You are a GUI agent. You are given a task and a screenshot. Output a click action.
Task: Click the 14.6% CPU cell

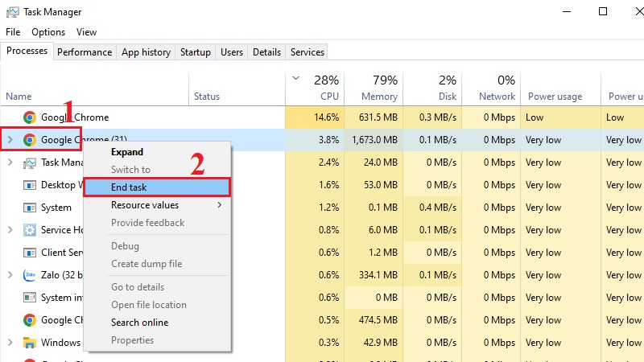[x=315, y=117]
